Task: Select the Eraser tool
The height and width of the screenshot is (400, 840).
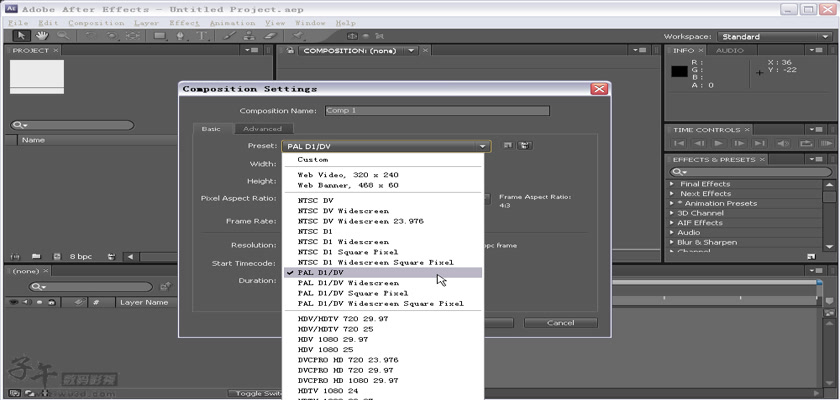Action: [269, 36]
